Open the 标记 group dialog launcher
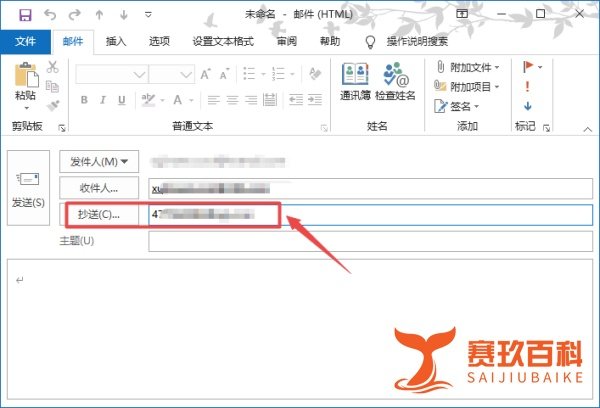The width and height of the screenshot is (600, 408). [546, 128]
